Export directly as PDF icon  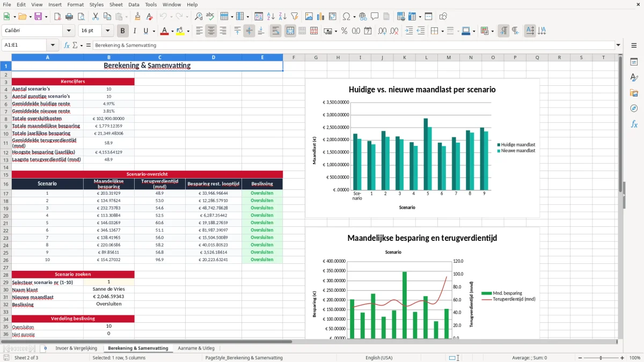tap(58, 17)
